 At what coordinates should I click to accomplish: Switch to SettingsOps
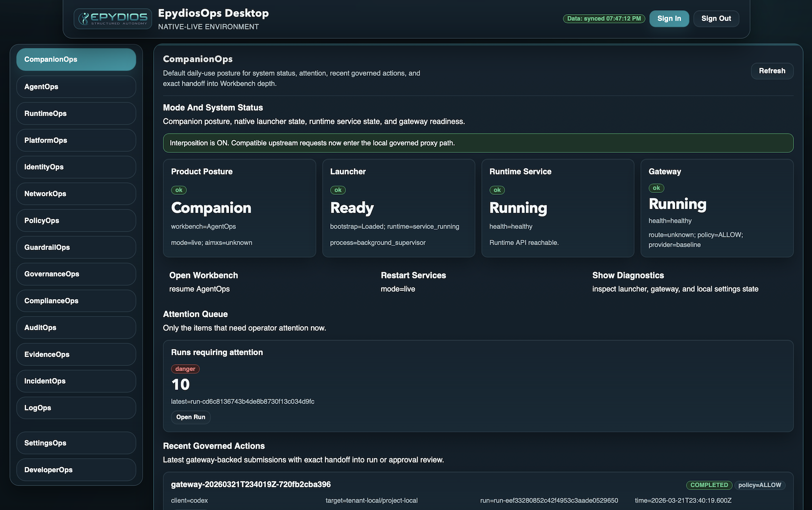pyautogui.click(x=76, y=442)
